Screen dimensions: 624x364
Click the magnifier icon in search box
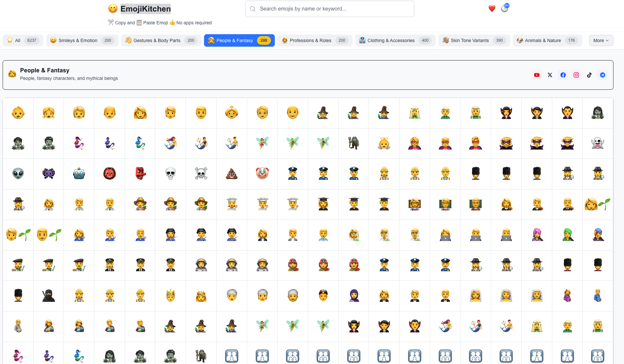point(253,9)
